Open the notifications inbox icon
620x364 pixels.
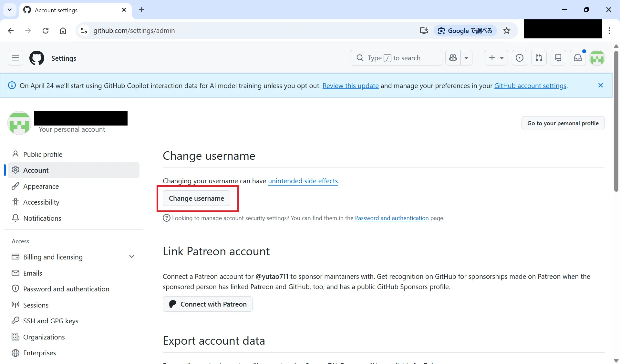point(578,58)
